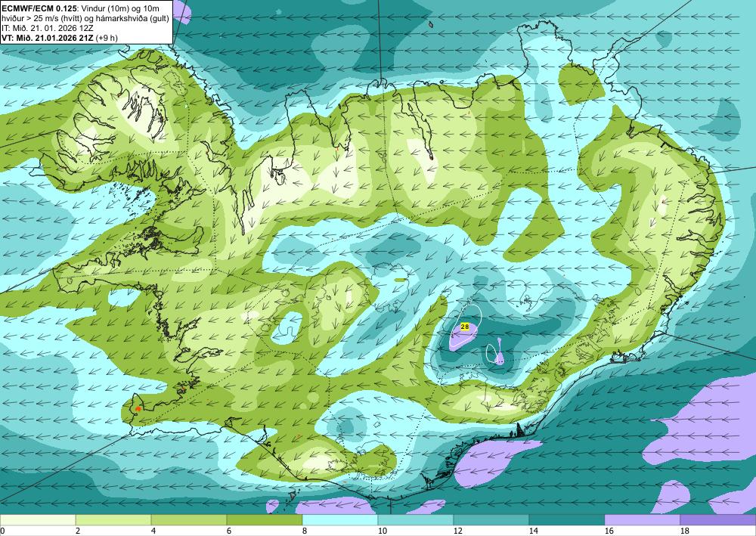Image resolution: width=756 pixels, height=536 pixels.
Task: Select the green 4–6 m/s legend swatch
Action: pyautogui.click(x=189, y=519)
